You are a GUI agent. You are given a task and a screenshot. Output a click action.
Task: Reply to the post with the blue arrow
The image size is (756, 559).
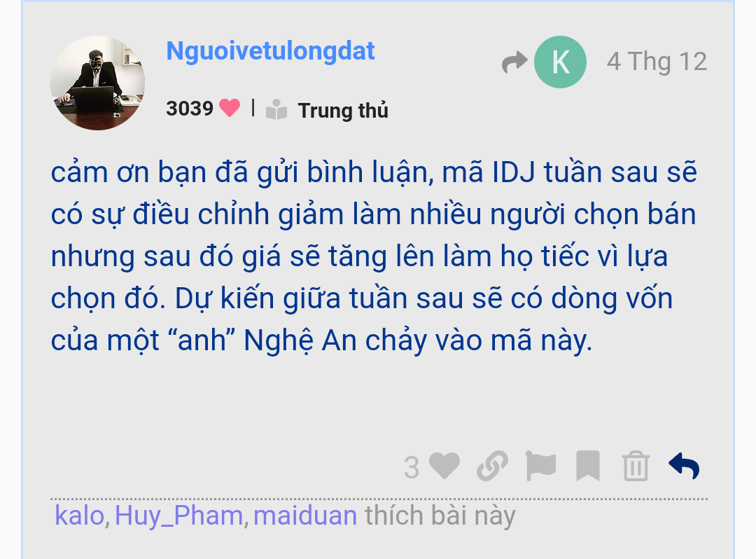(x=684, y=466)
